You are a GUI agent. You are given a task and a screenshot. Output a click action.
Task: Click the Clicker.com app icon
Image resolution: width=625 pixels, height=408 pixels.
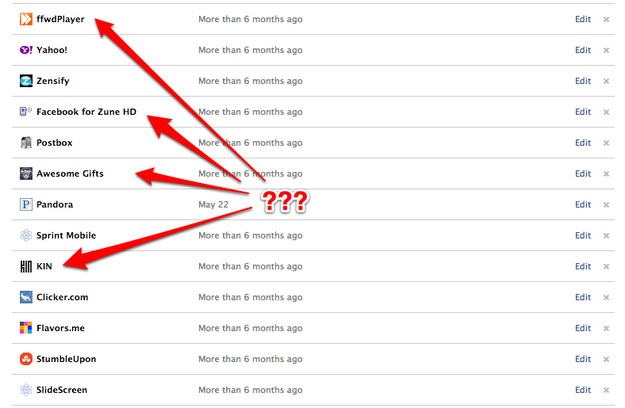[26, 297]
